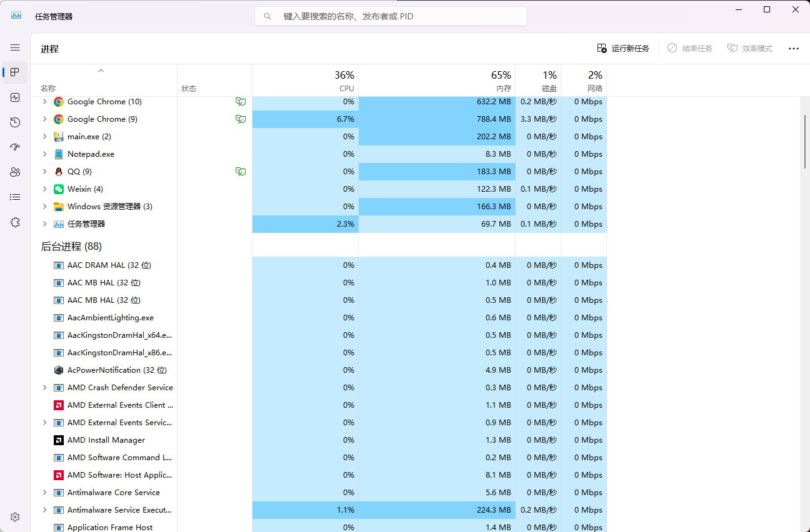810x532 pixels.
Task: Open the Users page in sidebar
Action: click(x=15, y=172)
